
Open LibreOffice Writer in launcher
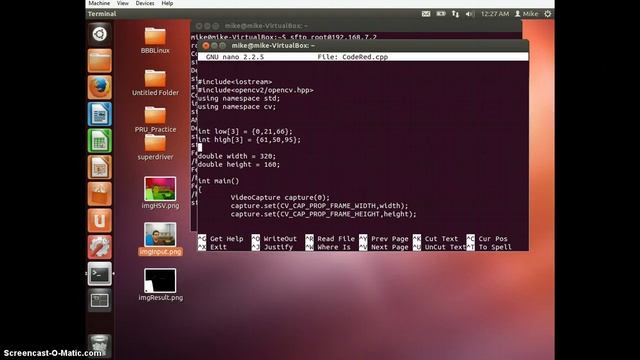[100, 114]
